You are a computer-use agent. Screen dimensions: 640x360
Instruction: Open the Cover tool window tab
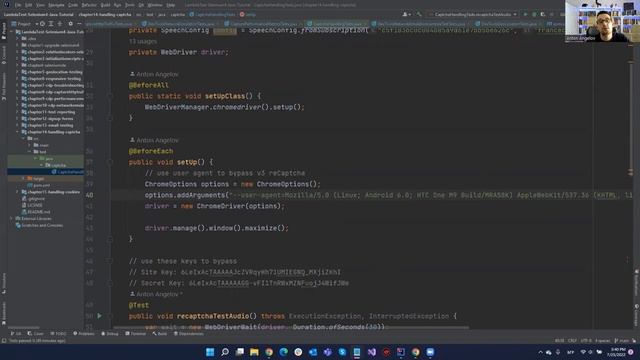(x=36, y=333)
